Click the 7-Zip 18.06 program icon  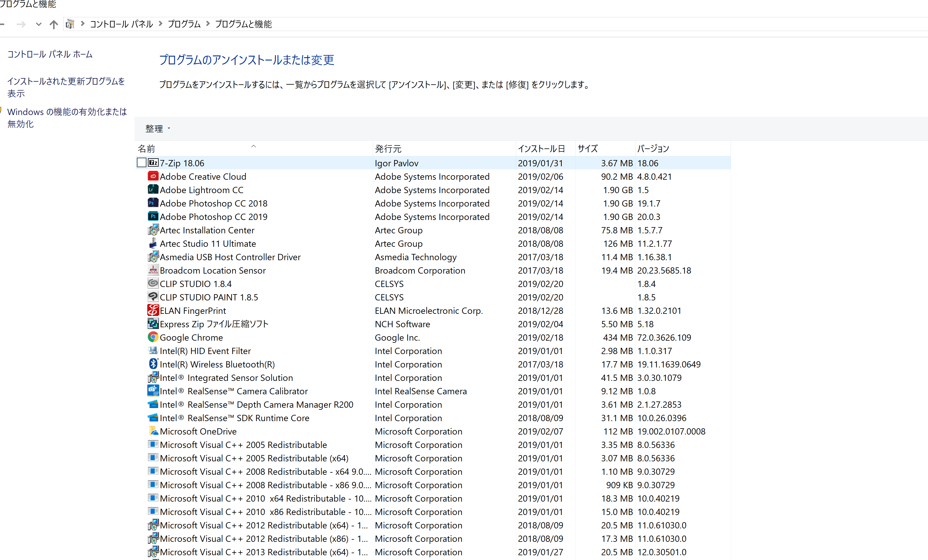(153, 163)
